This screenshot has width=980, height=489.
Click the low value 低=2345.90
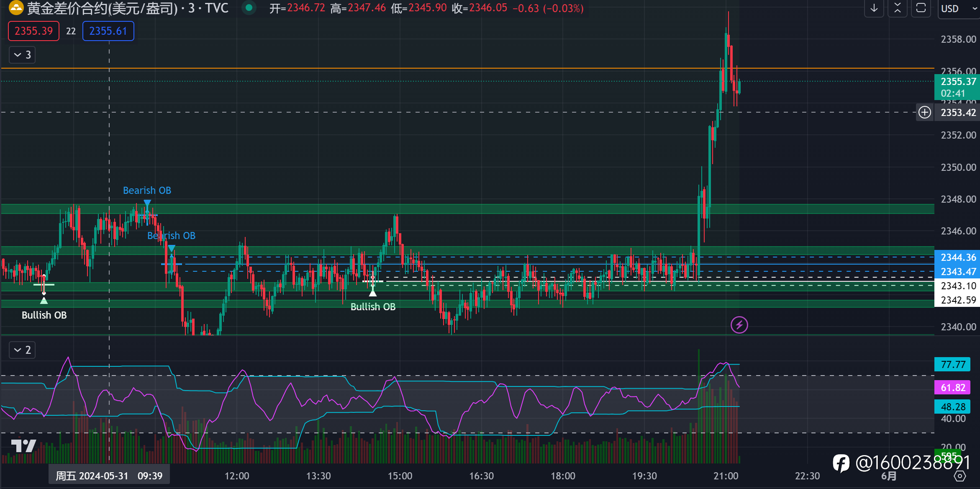pyautogui.click(x=419, y=8)
